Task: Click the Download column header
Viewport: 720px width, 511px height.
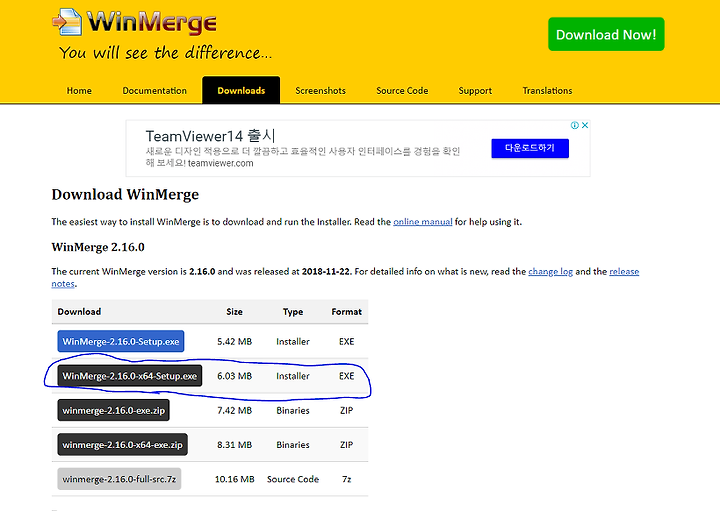Action: (x=79, y=312)
